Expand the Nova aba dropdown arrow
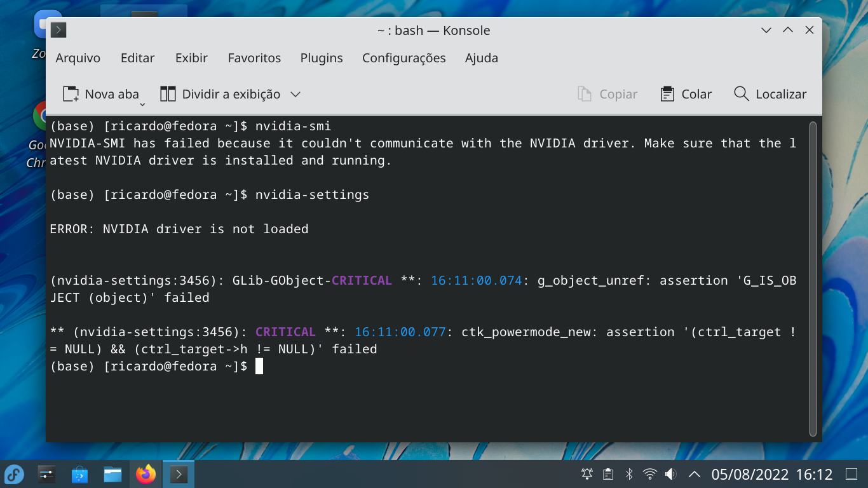 tap(142, 104)
